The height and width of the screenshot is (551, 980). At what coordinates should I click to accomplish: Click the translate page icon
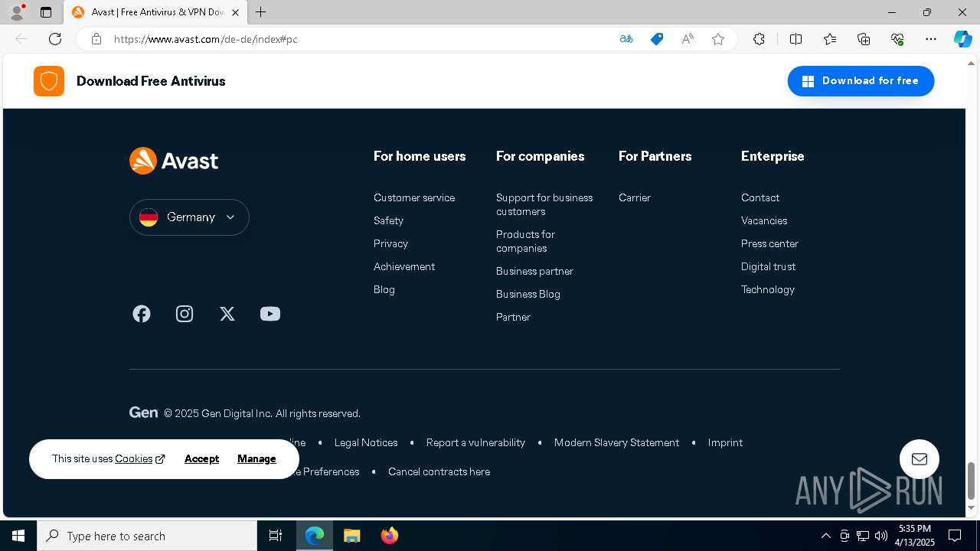[626, 39]
